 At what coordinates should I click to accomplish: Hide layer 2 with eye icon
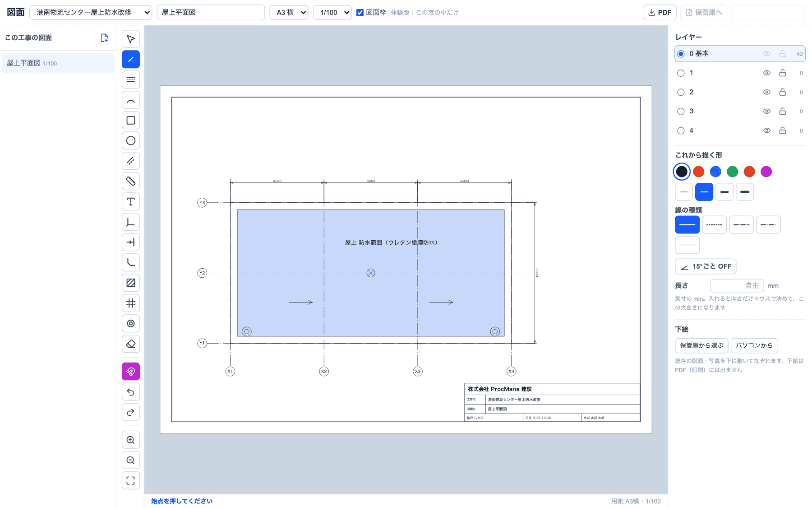(766, 92)
